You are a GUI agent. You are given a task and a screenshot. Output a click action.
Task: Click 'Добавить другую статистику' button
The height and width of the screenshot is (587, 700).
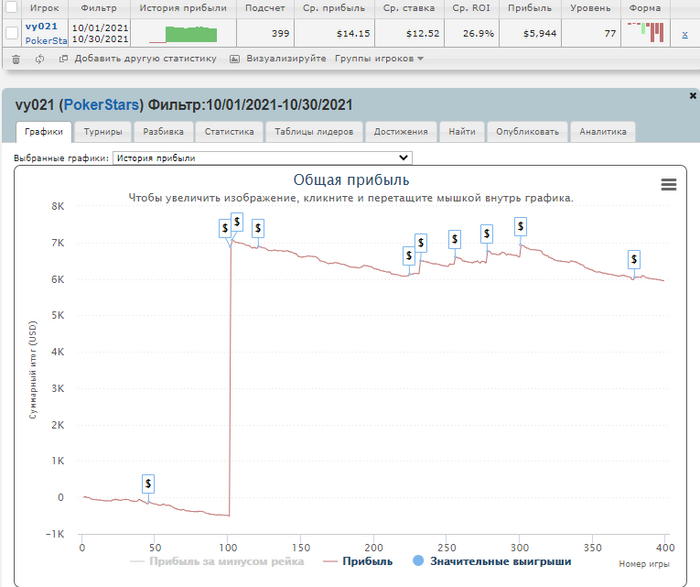click(138, 58)
